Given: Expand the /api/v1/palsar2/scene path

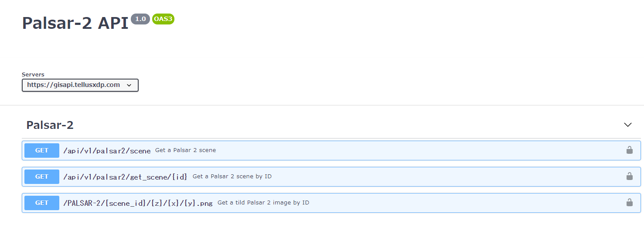Looking at the screenshot, I should [x=107, y=151].
